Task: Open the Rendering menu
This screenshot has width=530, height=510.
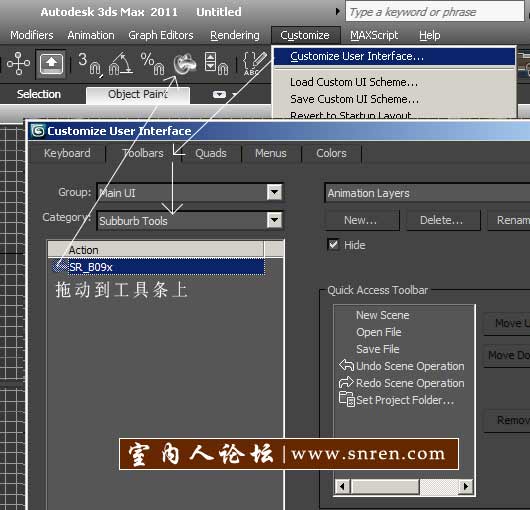Action: click(x=235, y=35)
